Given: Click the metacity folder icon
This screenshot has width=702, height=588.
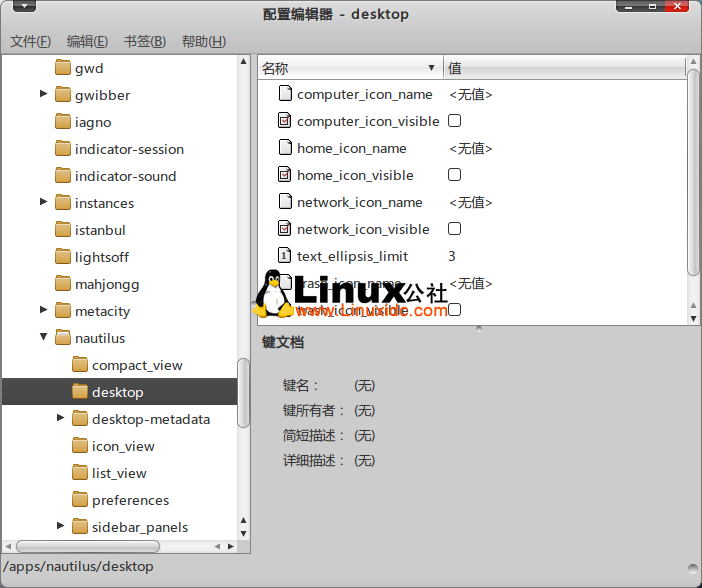Looking at the screenshot, I should [63, 311].
